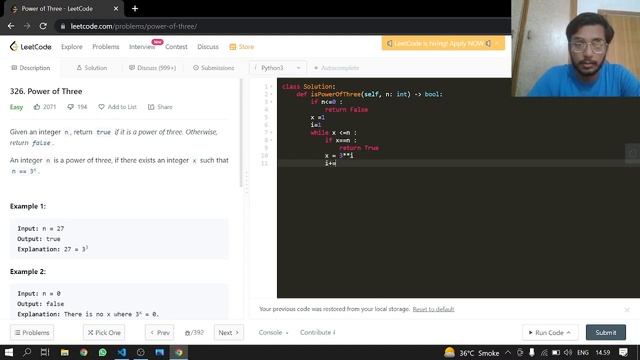Dismiss the restored code notification
640x360 pixels.
(627, 310)
